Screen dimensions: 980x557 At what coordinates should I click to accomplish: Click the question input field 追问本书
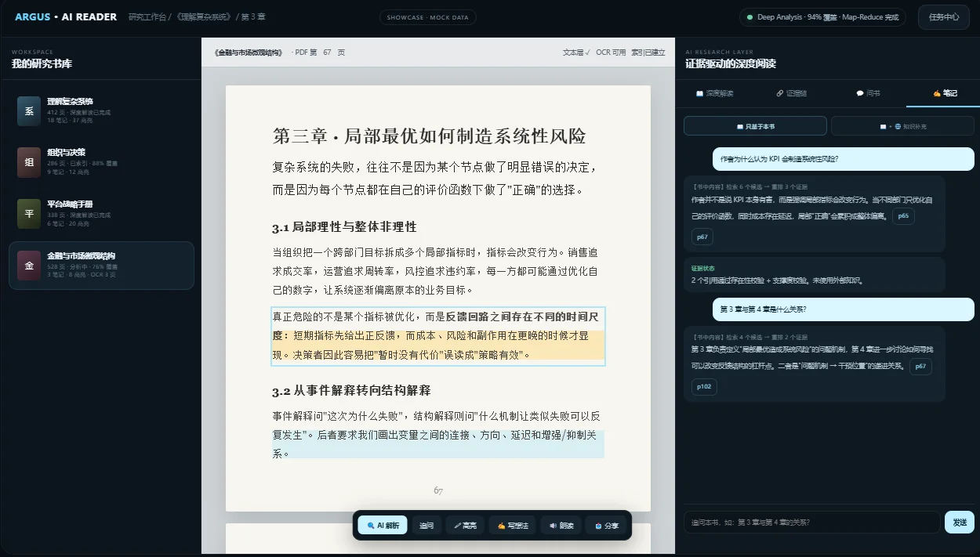(x=811, y=523)
